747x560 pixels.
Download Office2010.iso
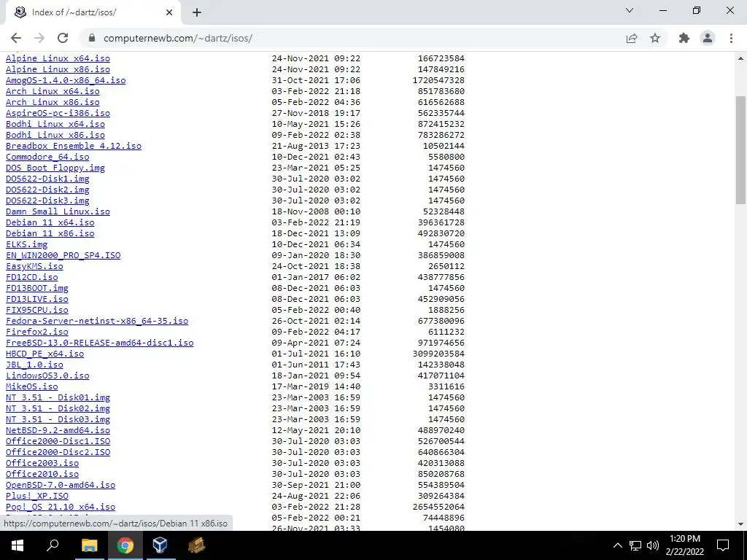pyautogui.click(x=42, y=474)
